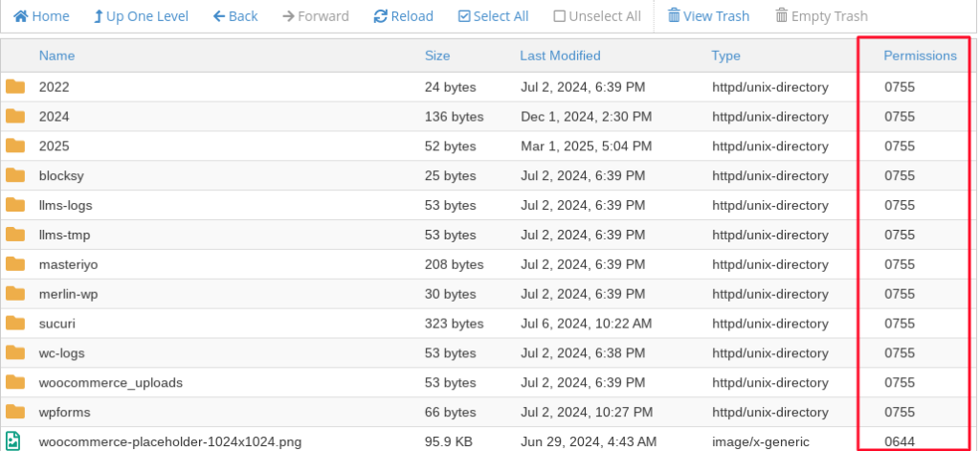
Task: Select the sucuri folder icon
Action: [x=15, y=323]
